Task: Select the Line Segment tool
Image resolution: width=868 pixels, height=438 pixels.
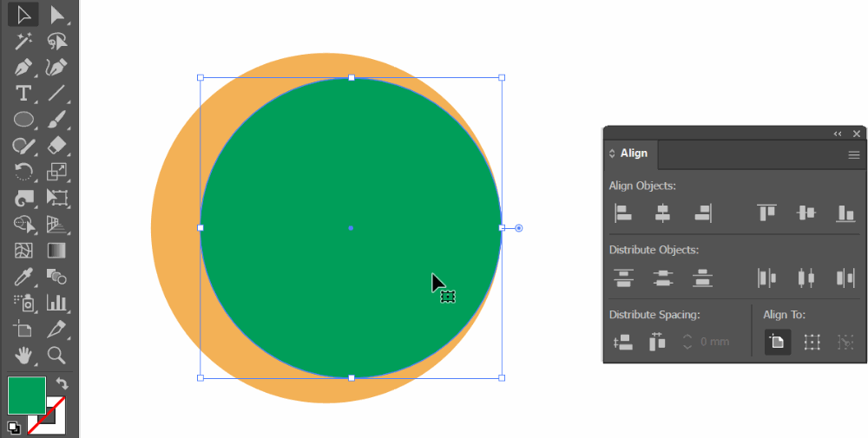Action: [x=57, y=93]
